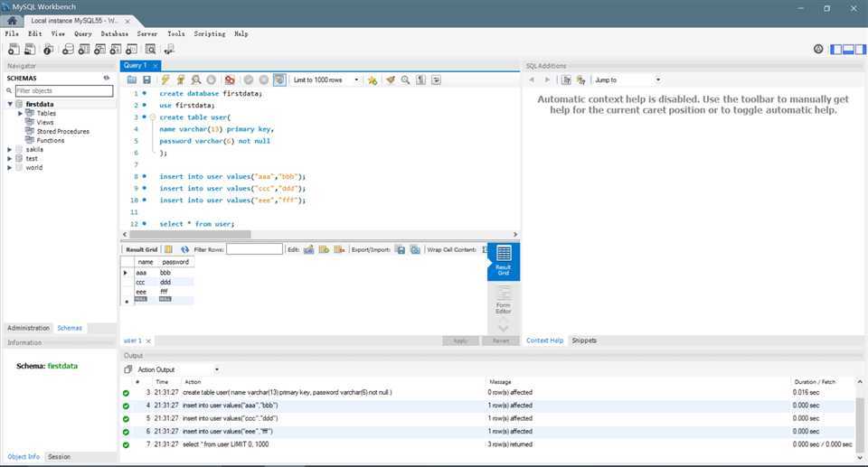Open the object inspector icon
The width and height of the screenshot is (868, 467).
(x=49, y=50)
